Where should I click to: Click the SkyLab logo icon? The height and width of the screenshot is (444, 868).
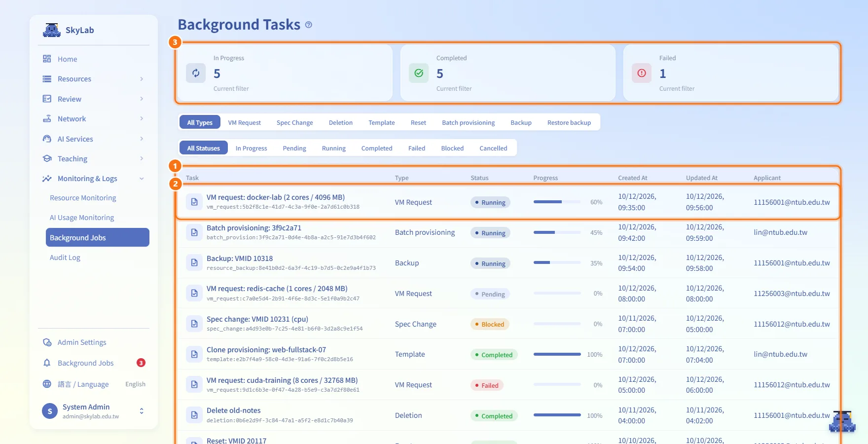pyautogui.click(x=51, y=30)
